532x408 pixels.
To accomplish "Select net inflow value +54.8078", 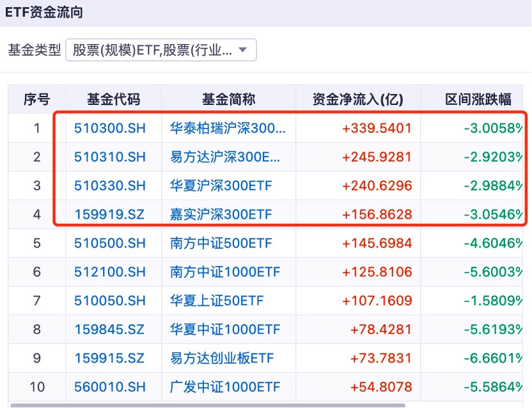I will (x=380, y=387).
